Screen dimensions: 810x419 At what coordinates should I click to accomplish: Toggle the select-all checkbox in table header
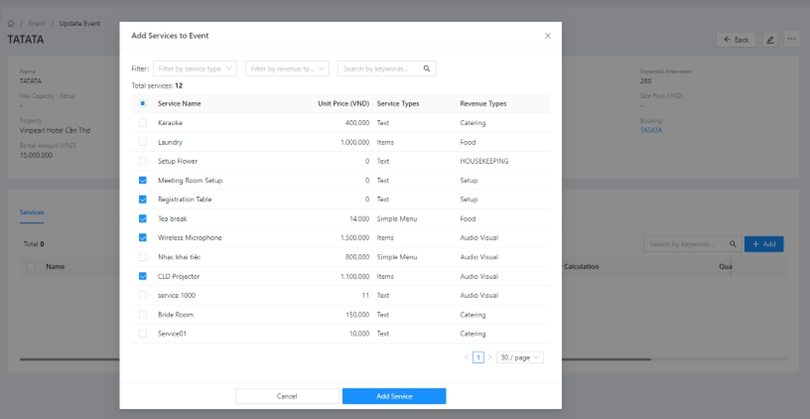click(143, 103)
